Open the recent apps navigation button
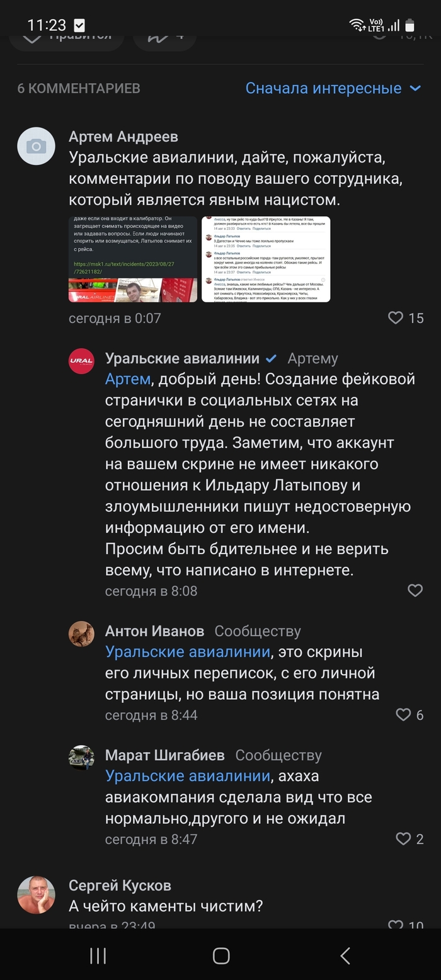The height and width of the screenshot is (980, 441). (x=98, y=955)
